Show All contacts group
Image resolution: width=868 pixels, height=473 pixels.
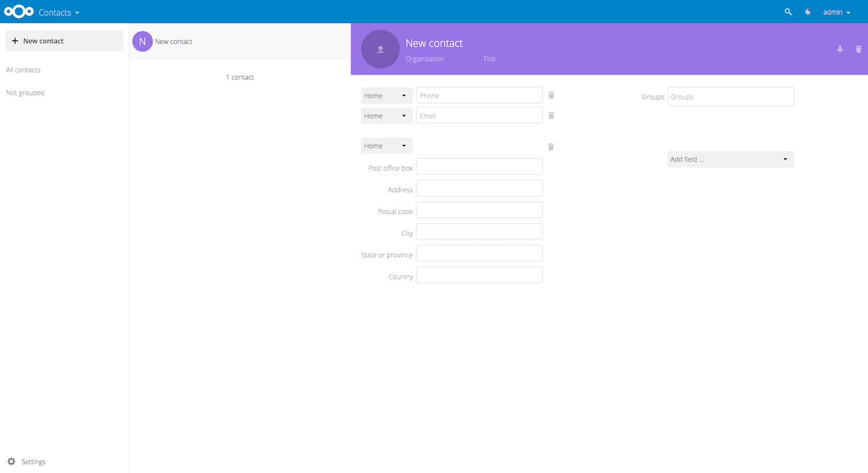(x=24, y=70)
